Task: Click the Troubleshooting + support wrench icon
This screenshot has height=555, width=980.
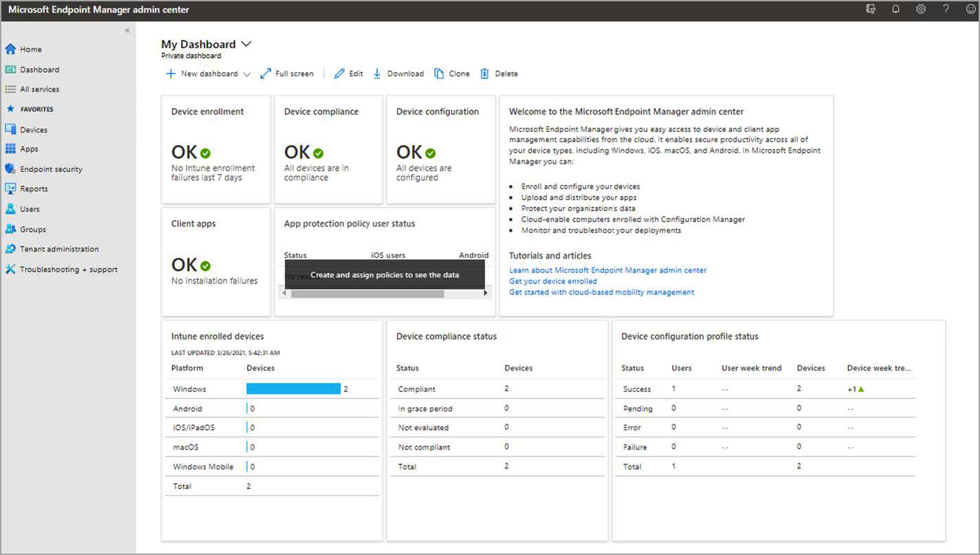Action: (x=10, y=270)
